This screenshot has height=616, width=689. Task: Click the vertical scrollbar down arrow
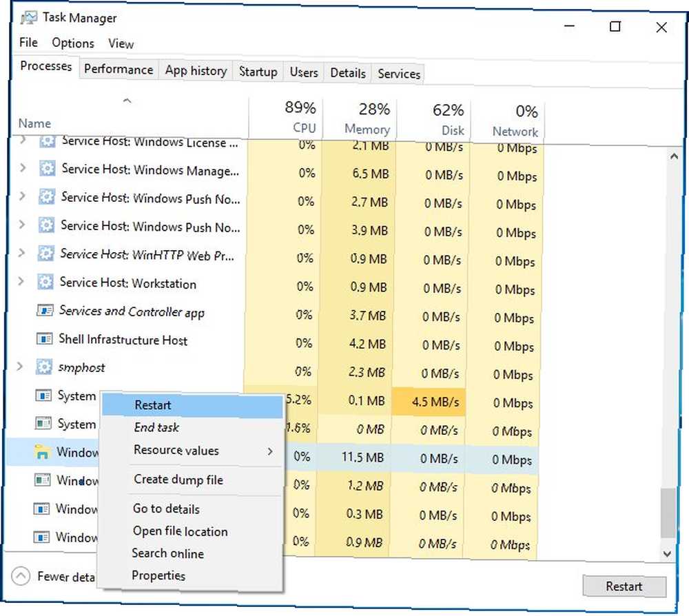667,553
